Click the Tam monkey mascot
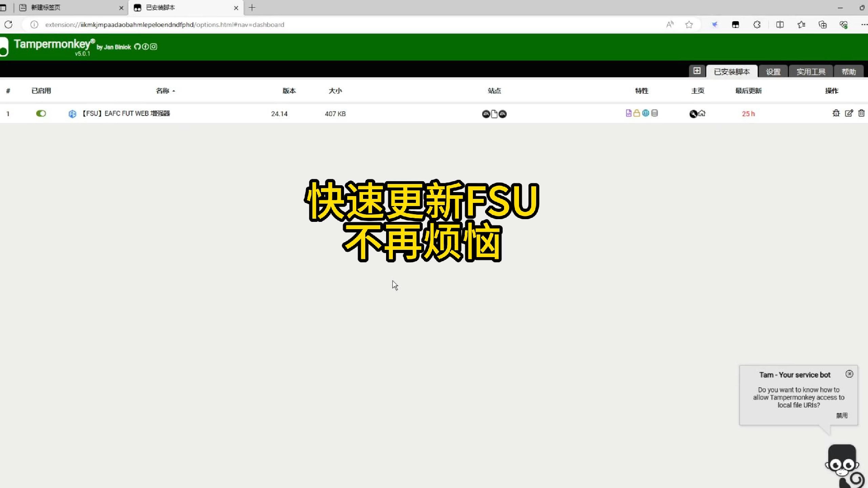This screenshot has width=868, height=488. [844, 465]
